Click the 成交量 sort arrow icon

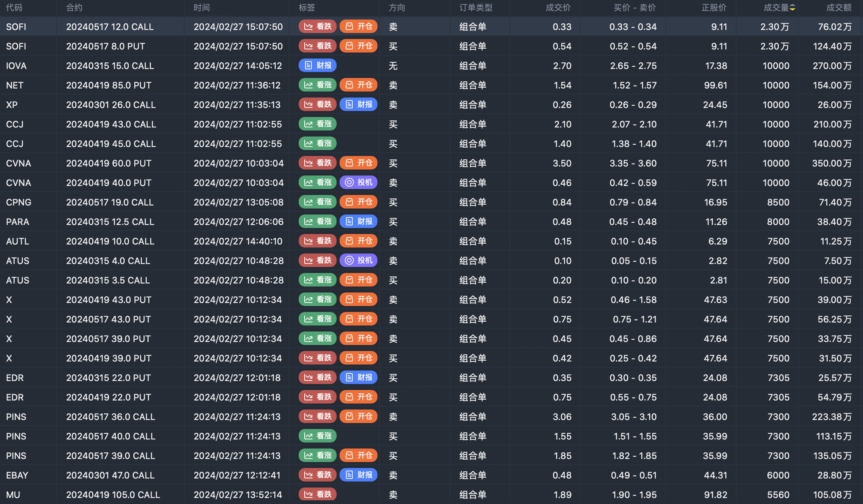coord(792,8)
